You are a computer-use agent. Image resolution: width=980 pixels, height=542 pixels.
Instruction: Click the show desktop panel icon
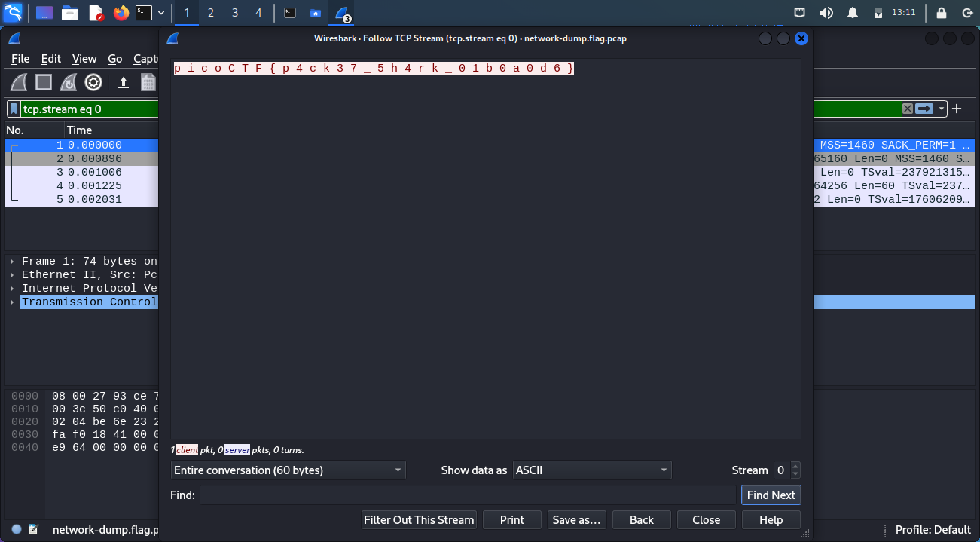tap(44, 13)
